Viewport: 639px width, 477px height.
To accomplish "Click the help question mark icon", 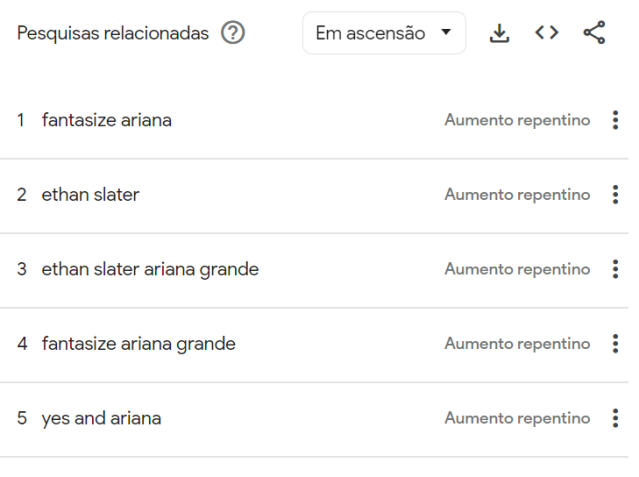I will click(x=233, y=33).
